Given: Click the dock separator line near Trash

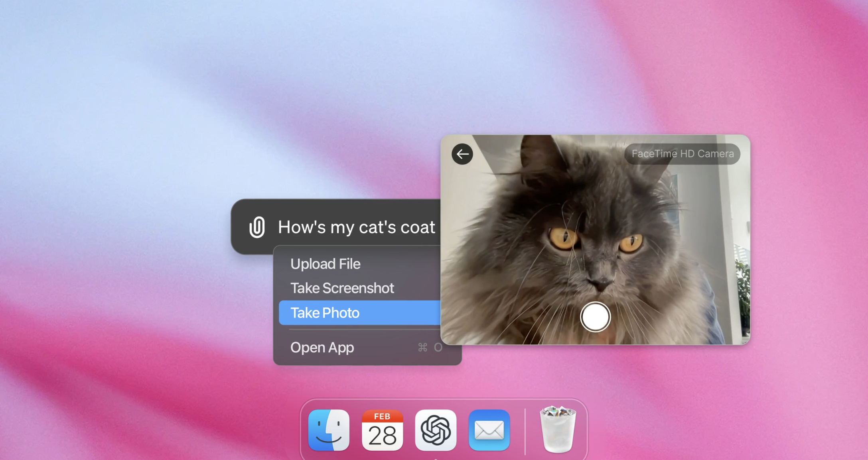Looking at the screenshot, I should [525, 431].
